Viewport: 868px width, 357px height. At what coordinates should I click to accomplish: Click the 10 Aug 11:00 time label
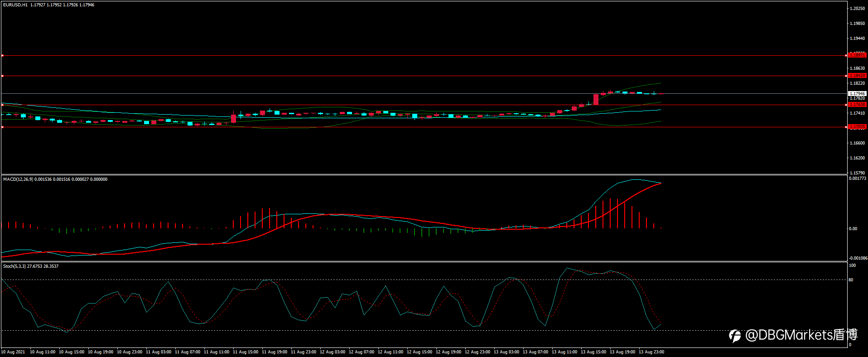43,352
